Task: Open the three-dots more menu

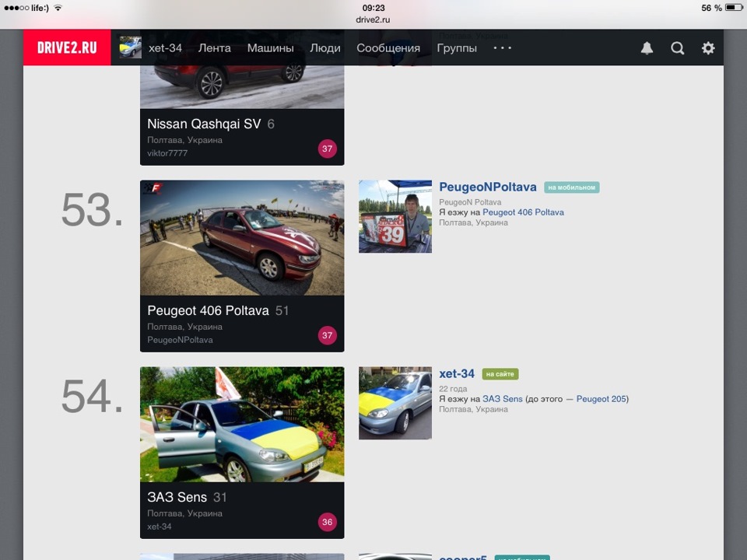Action: (502, 47)
